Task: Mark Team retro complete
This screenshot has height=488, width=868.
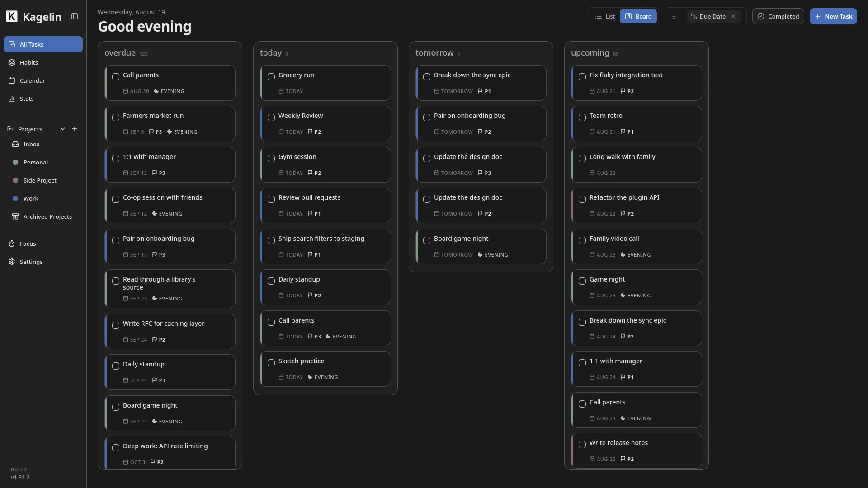Action: pos(582,117)
